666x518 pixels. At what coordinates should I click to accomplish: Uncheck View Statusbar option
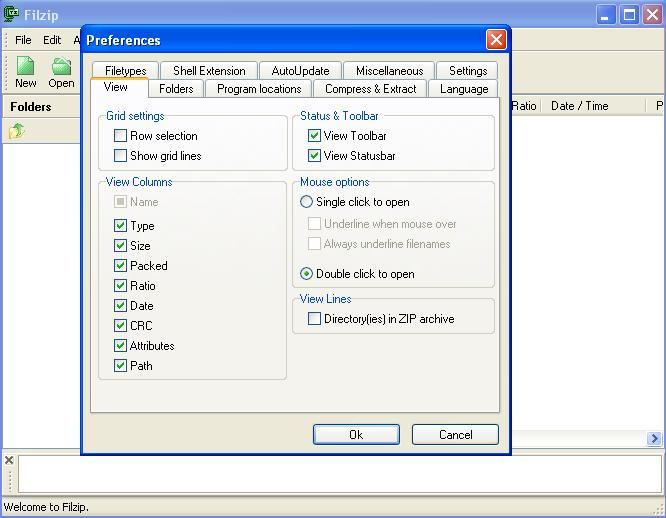point(314,156)
